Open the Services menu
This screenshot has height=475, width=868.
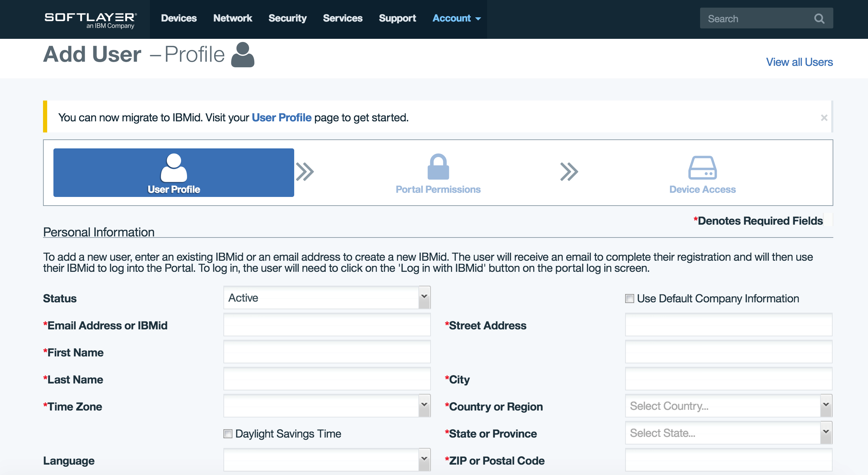[342, 18]
